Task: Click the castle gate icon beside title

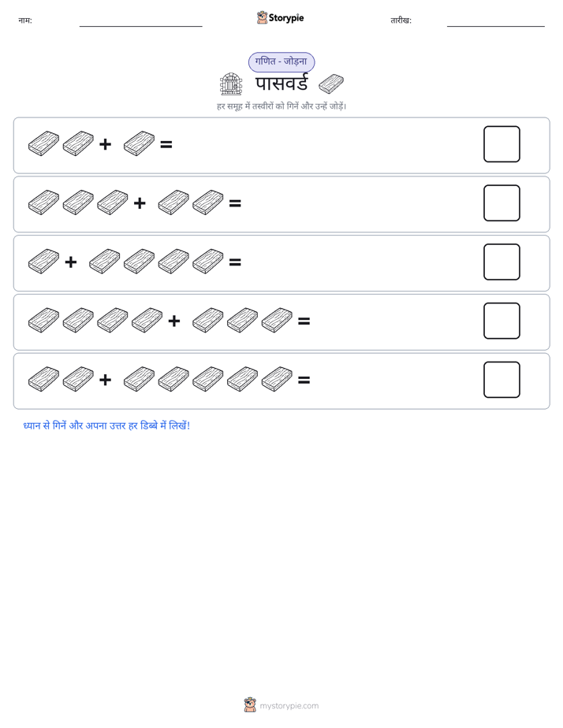Action: coord(231,84)
